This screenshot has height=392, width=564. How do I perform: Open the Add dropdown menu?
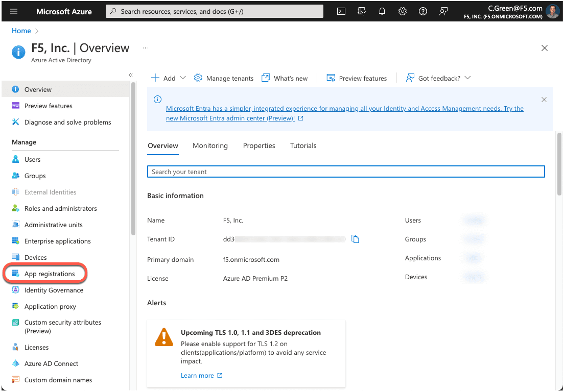[168, 78]
